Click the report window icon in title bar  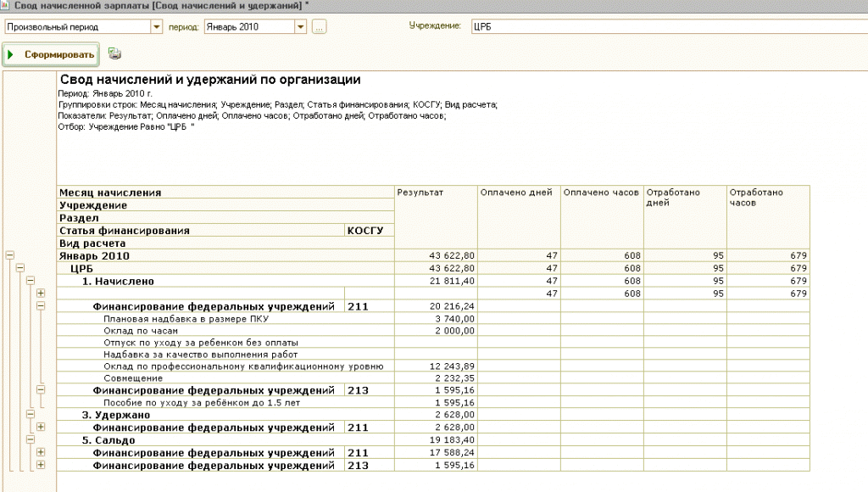(x=4, y=6)
